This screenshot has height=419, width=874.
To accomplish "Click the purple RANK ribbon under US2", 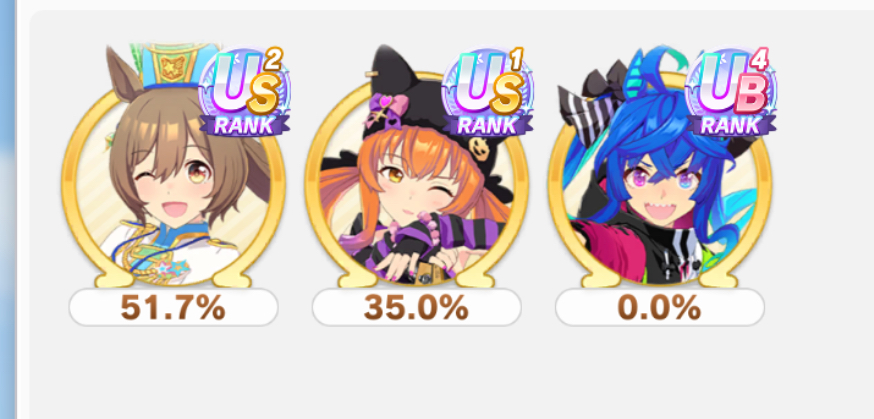I will click(245, 125).
